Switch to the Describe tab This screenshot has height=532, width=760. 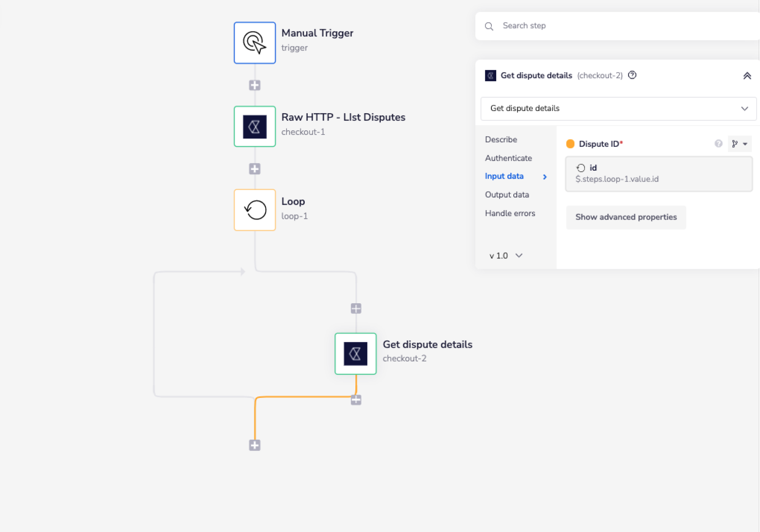pyautogui.click(x=501, y=139)
